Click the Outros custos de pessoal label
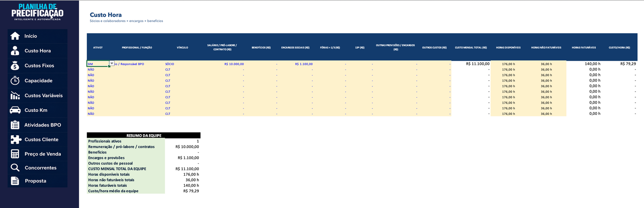The height and width of the screenshot is (208, 644). coord(110,163)
